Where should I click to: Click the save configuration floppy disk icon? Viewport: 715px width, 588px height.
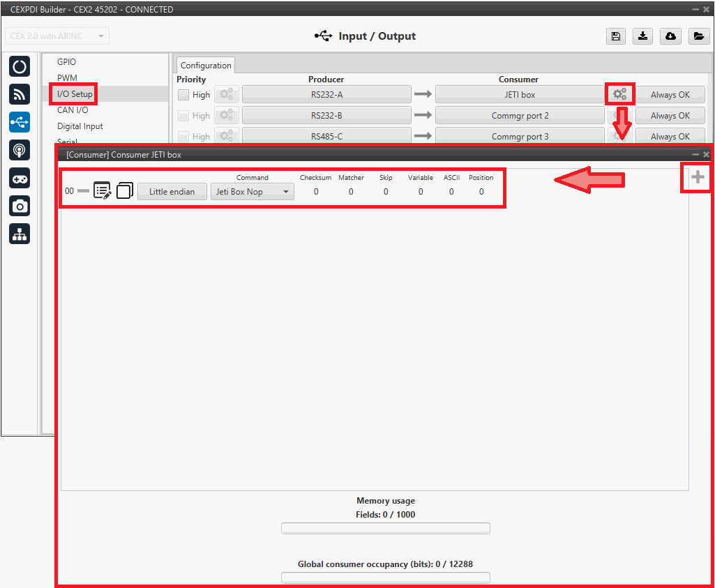[x=616, y=36]
